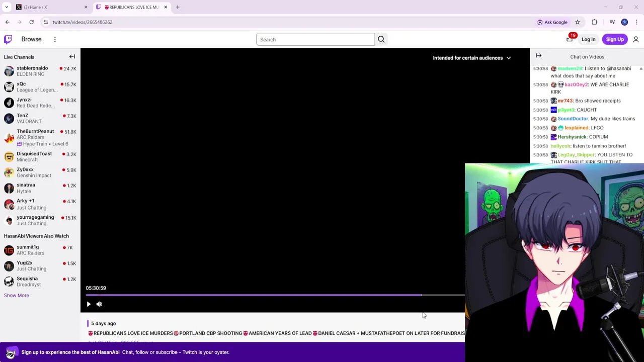Click Hershysnick username in chat

click(x=572, y=137)
